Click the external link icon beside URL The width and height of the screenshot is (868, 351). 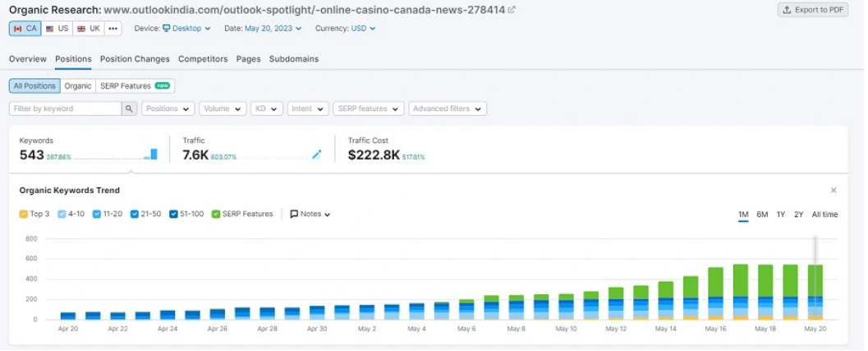[x=512, y=10]
